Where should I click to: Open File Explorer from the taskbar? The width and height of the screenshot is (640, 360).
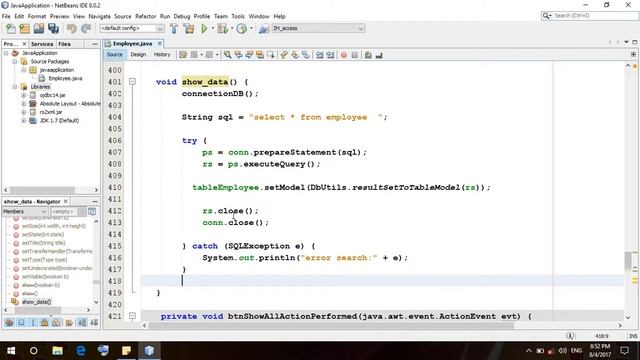coord(58,351)
